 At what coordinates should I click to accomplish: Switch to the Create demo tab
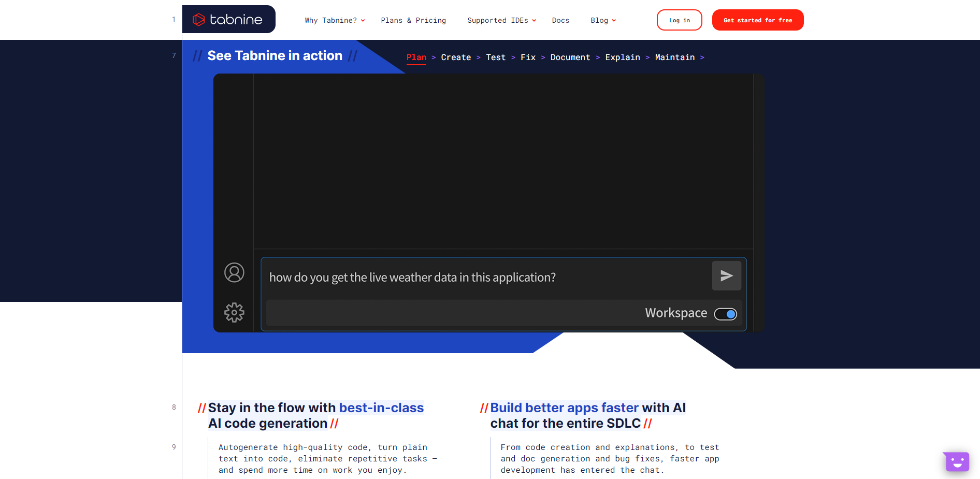(x=456, y=57)
